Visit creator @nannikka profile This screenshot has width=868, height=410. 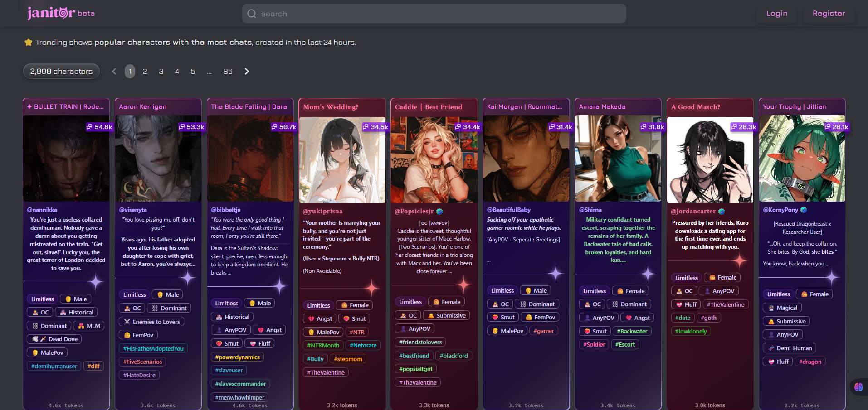point(42,210)
